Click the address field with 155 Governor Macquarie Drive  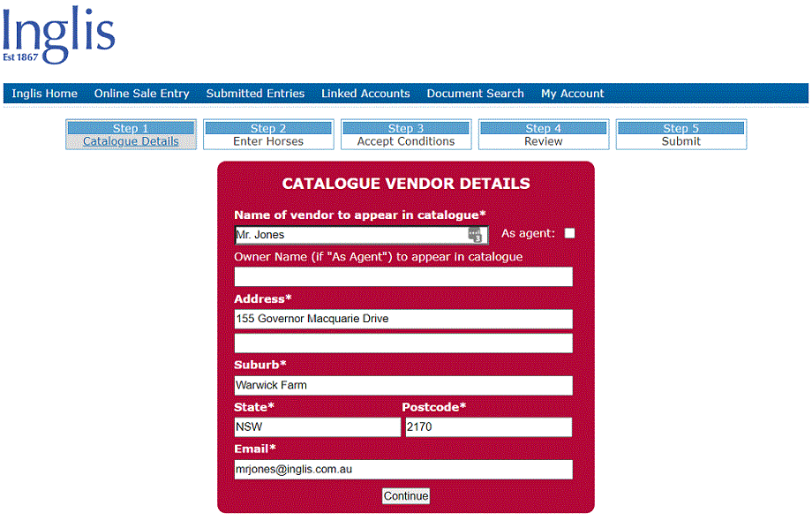[403, 319]
